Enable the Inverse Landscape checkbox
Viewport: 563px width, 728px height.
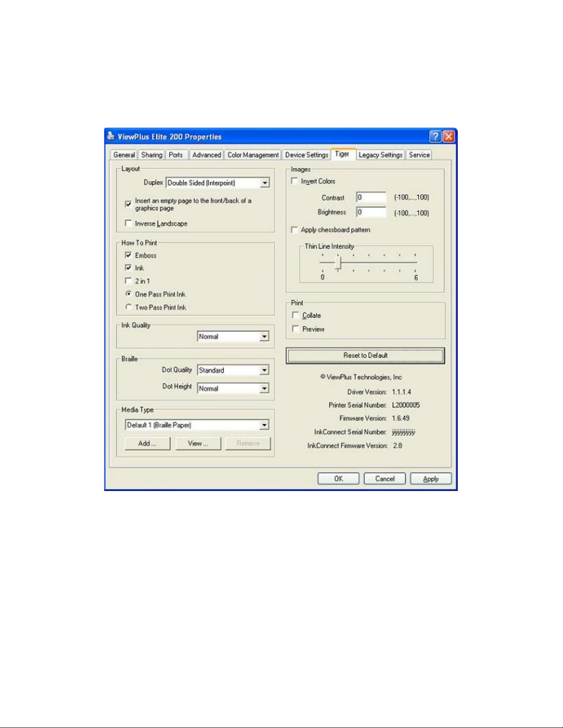(x=128, y=223)
